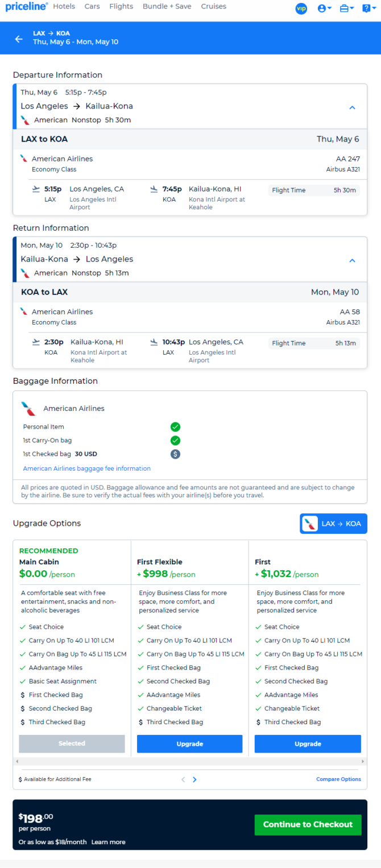Viewport: 381px width, 868px height.
Task: Go back using the left arrow icon
Action: point(19,39)
